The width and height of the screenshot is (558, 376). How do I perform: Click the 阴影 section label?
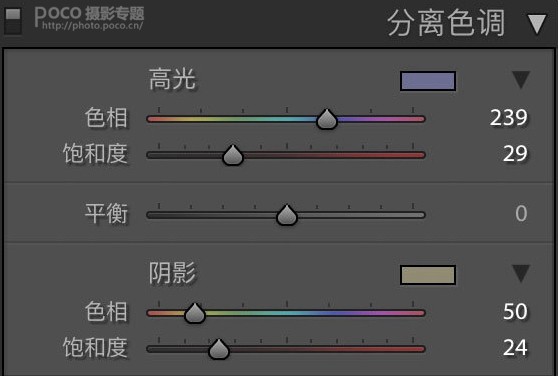[x=172, y=273]
